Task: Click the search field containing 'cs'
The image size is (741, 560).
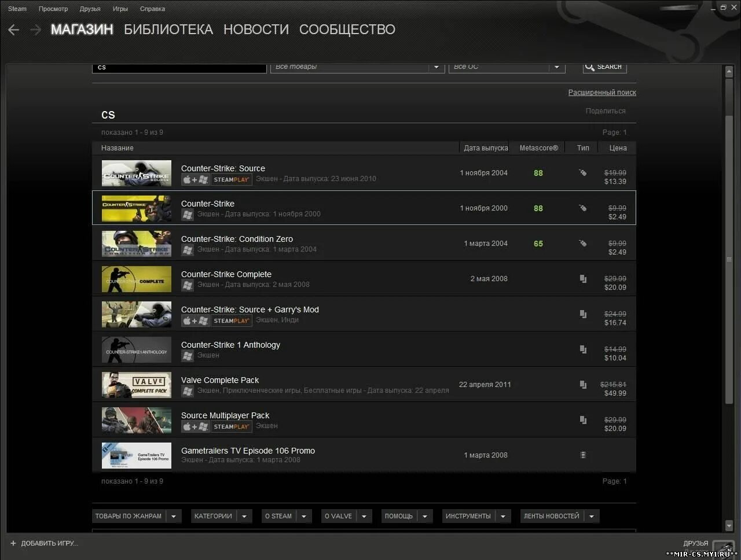Action: pyautogui.click(x=179, y=67)
